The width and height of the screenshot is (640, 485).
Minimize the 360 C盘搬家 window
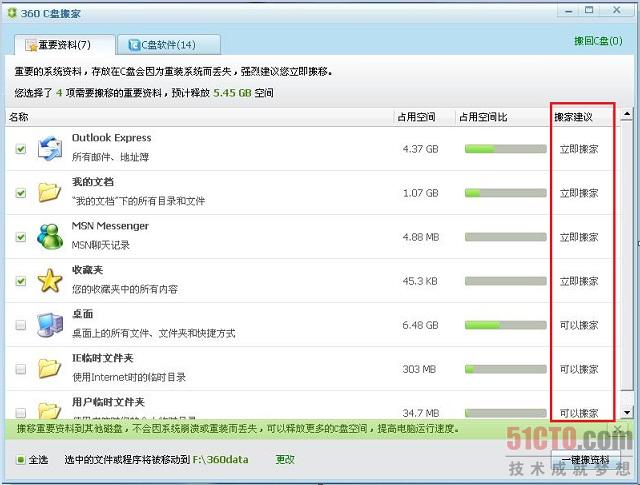568,11
